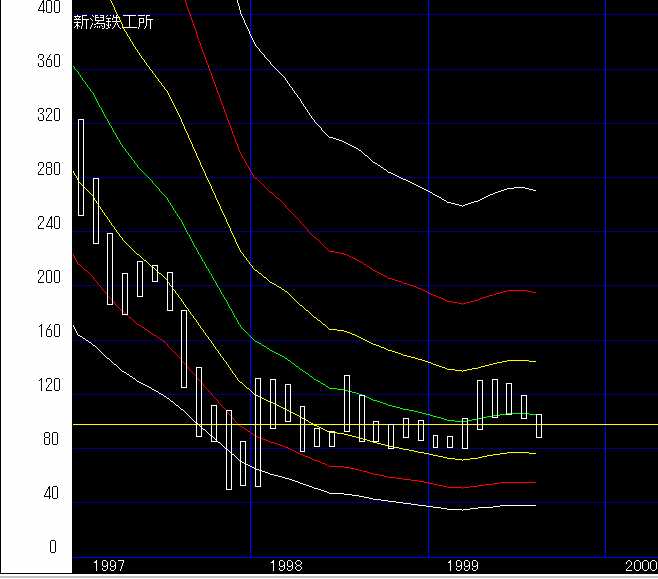Viewport: 658px width, 579px height.
Task: Click the 1997 year label on the time axis
Action: [109, 566]
